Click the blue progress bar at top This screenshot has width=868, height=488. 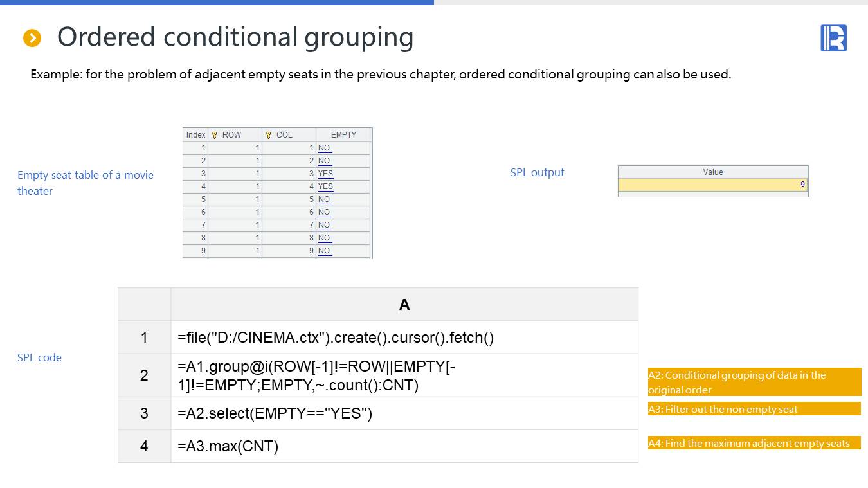[x=217, y=3]
